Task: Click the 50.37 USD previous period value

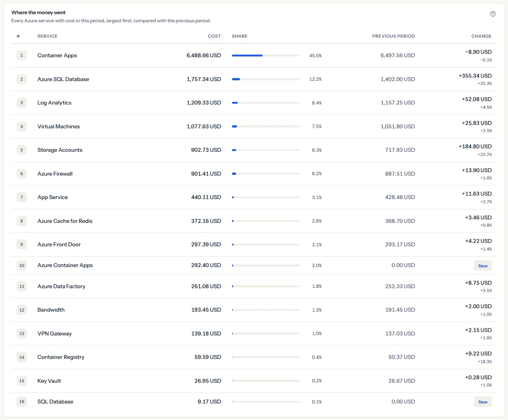Action: pos(402,357)
